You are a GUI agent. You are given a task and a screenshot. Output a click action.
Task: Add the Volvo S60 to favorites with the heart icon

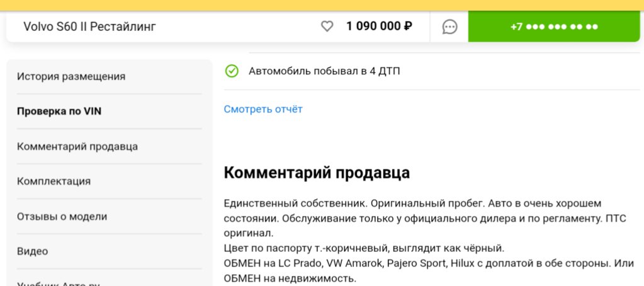(x=327, y=26)
